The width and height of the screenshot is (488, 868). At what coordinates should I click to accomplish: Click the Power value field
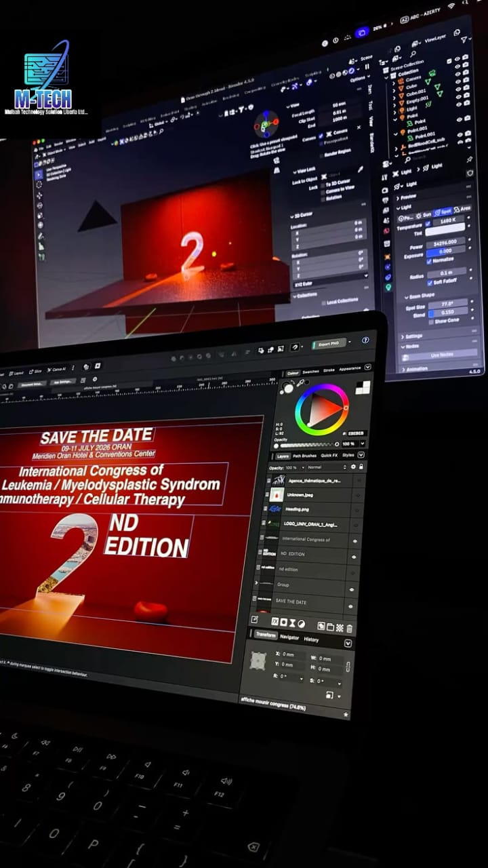446,242
